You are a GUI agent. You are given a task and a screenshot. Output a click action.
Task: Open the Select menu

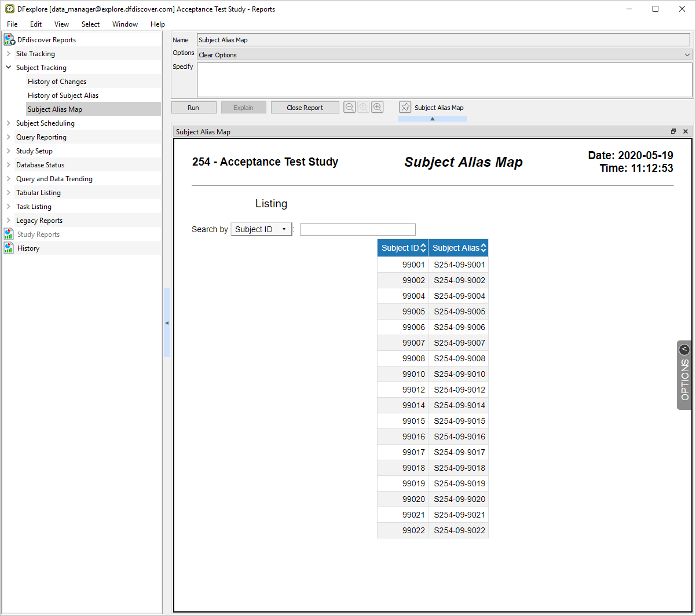click(90, 24)
